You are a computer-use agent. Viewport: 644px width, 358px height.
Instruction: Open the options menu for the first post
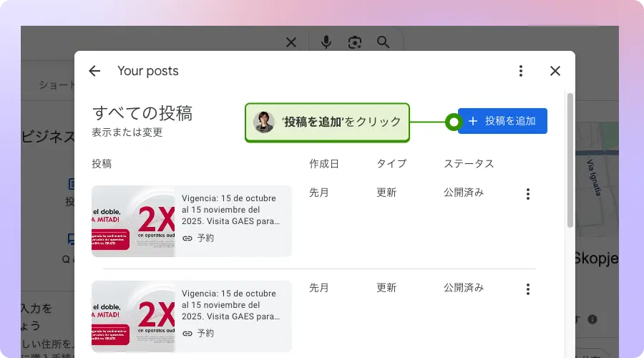coord(528,194)
